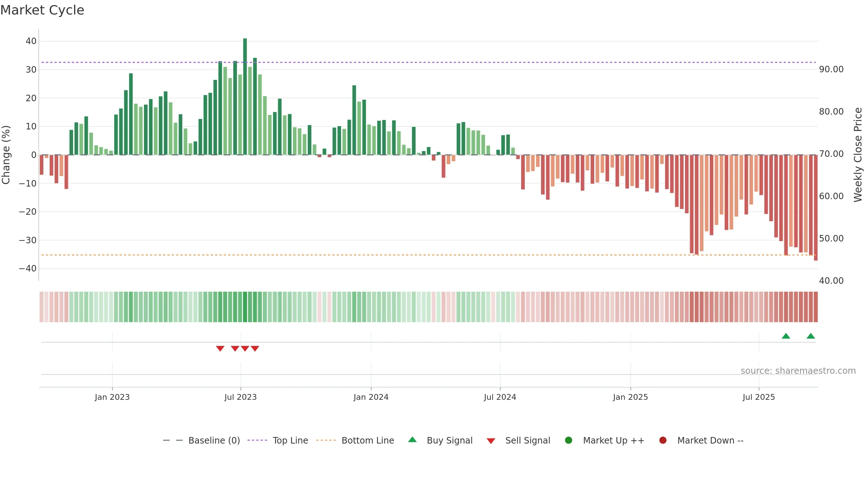Click the Jul 2024 axis label
Screen dimensions: 868x488
coord(500,397)
